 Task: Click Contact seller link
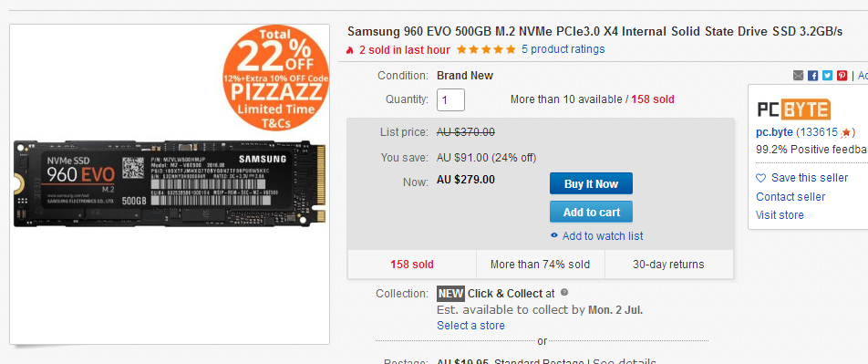pos(790,197)
